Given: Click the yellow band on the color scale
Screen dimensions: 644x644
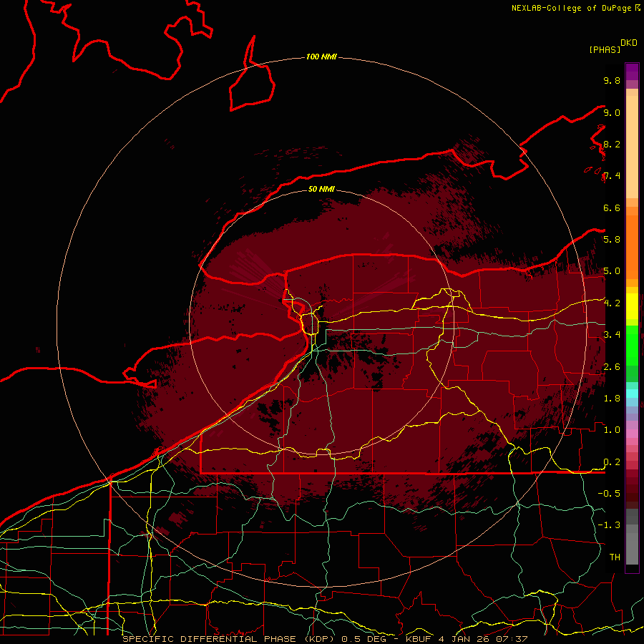Looking at the screenshot, I should point(632,306).
